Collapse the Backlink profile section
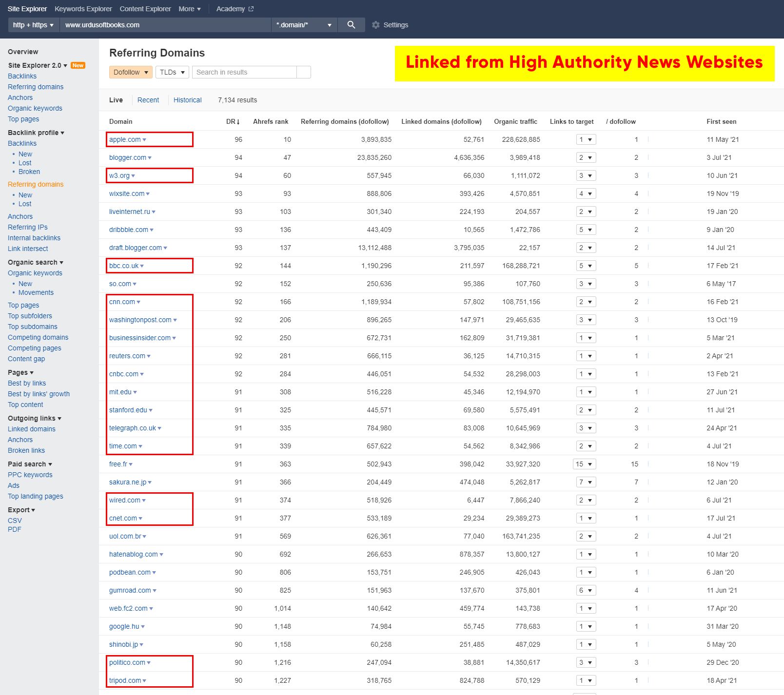Image resolution: width=784 pixels, height=695 pixels. 36,133
